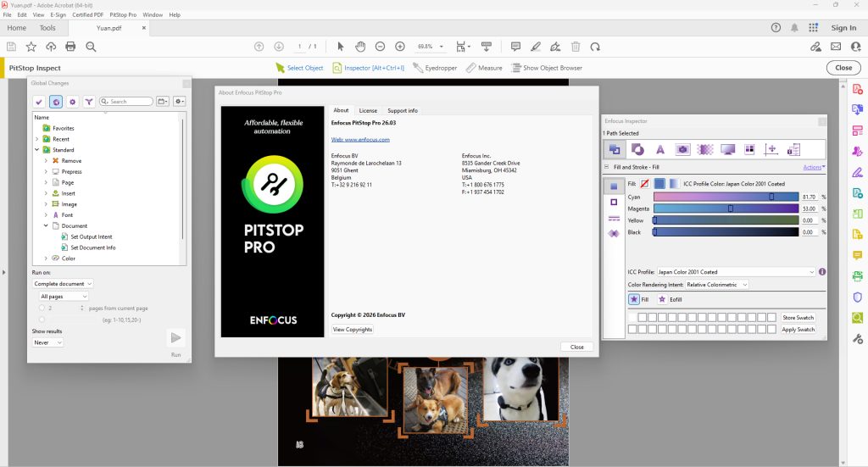This screenshot has width=868, height=467.
Task: Select the Stroke sub-tab icon in Inspector
Action: point(614,202)
